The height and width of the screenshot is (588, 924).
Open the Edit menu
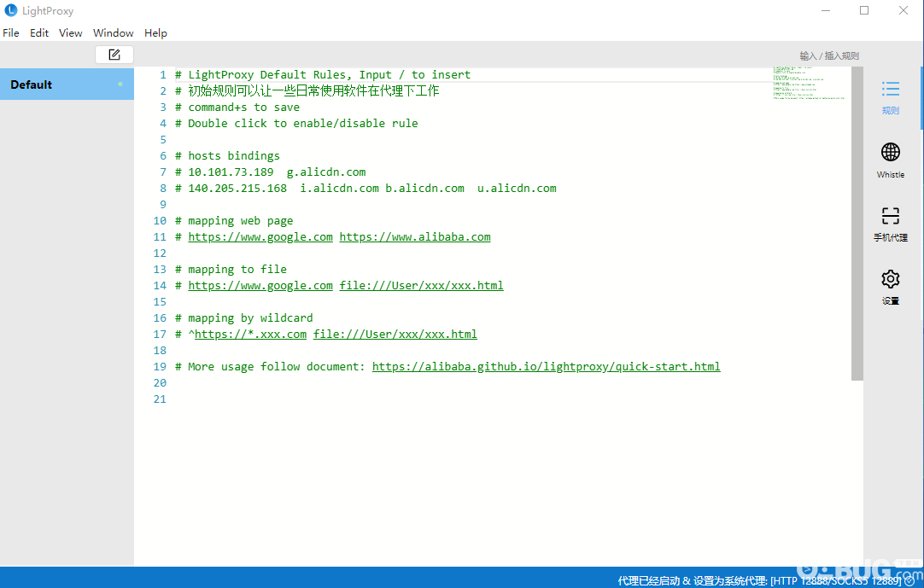coord(39,33)
